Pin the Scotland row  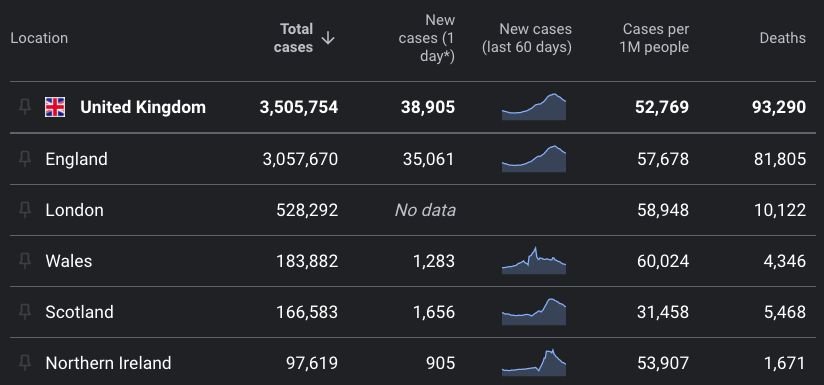25,311
